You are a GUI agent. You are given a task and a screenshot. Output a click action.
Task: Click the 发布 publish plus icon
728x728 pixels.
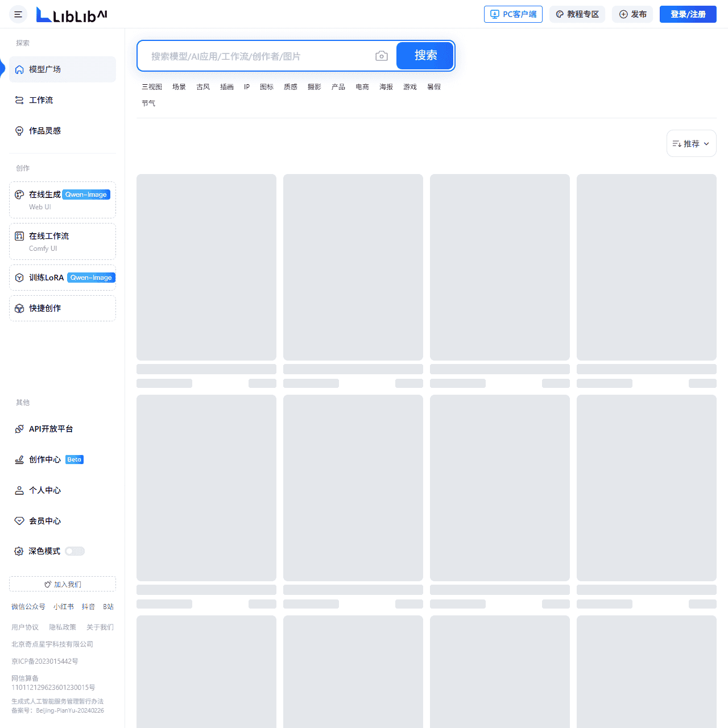[x=619, y=14]
